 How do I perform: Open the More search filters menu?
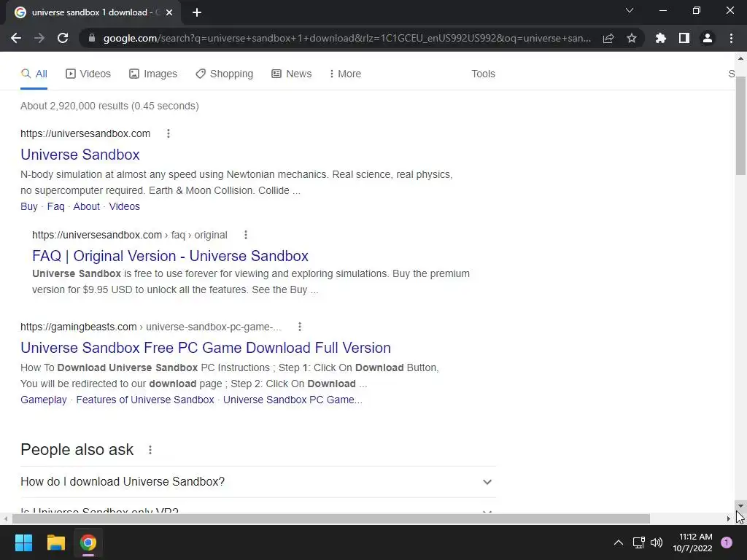coord(345,74)
